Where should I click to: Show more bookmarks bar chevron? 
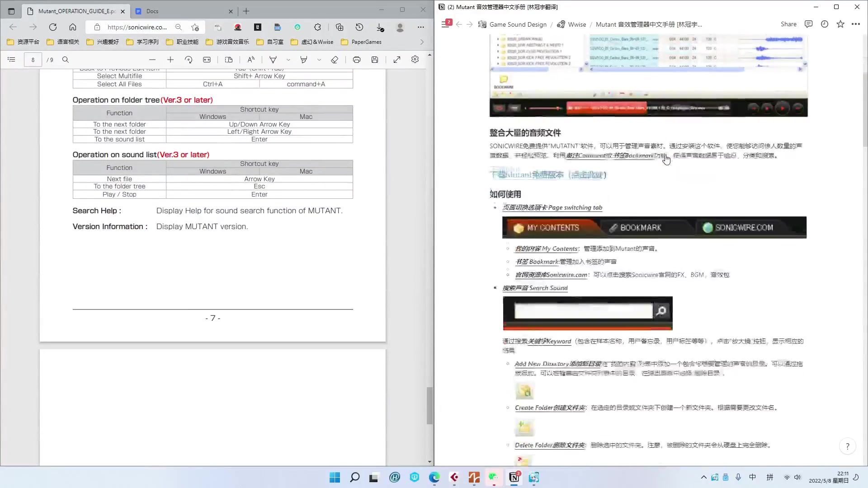(422, 42)
